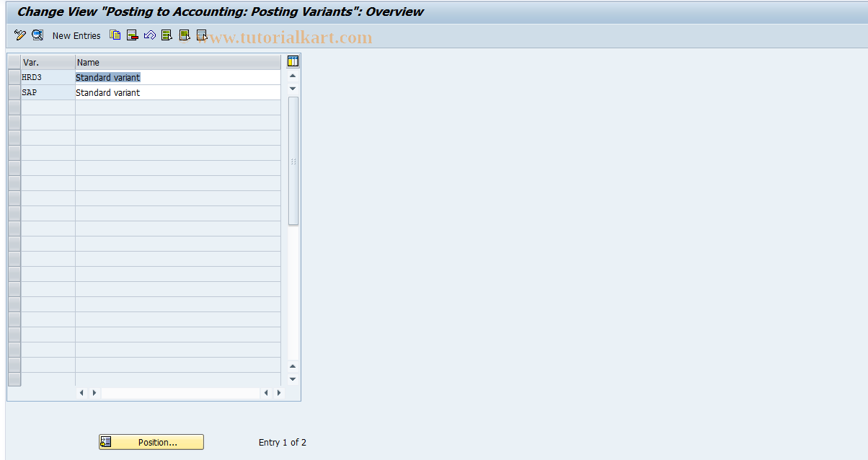Click the vertical scrollbar thumb
Viewport: 868px width, 460px height.
tap(293, 161)
